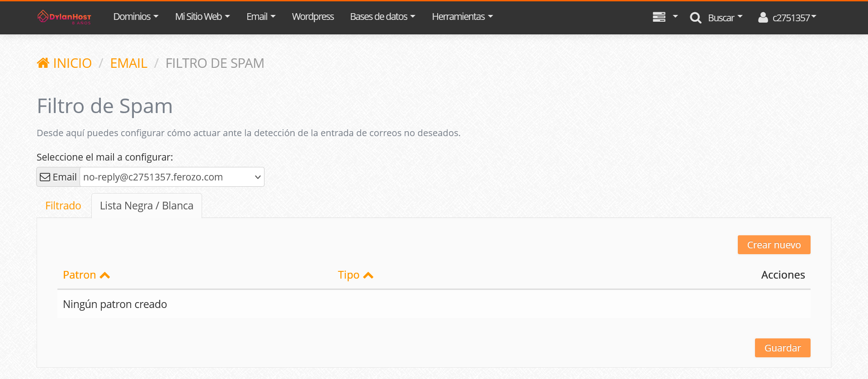This screenshot has width=868, height=379.
Task: Click the 'Filtro de Spam' page heading
Action: [105, 106]
